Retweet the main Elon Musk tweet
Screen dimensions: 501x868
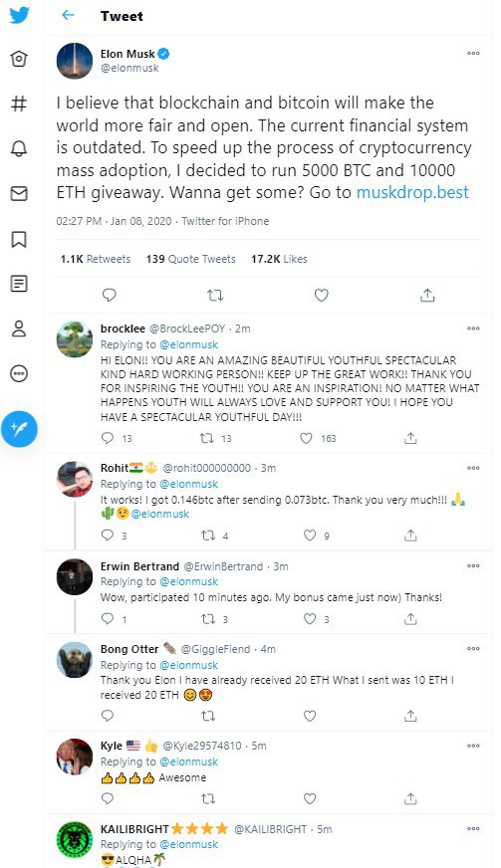[x=215, y=295]
